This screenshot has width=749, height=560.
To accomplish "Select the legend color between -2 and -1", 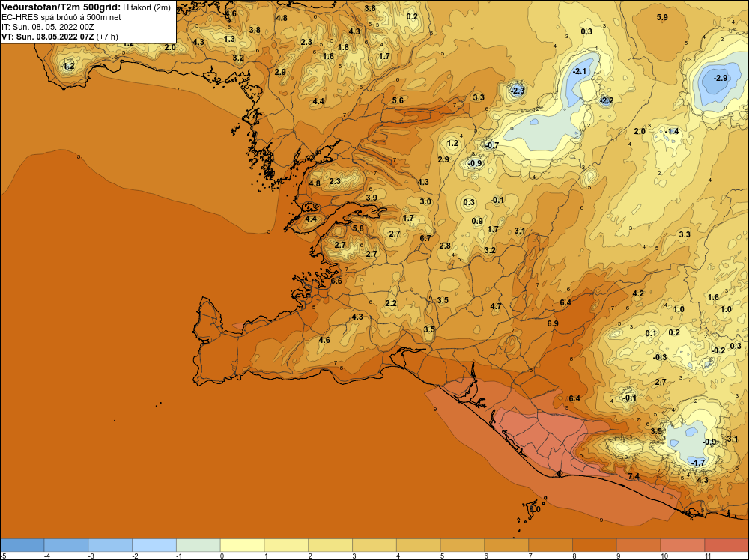I will (x=154, y=545).
